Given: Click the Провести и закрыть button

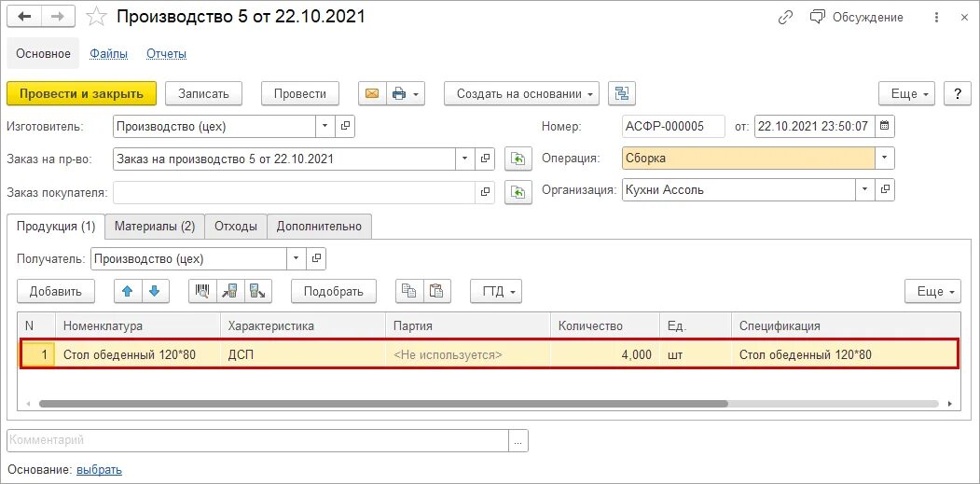Looking at the screenshot, I should point(81,94).
